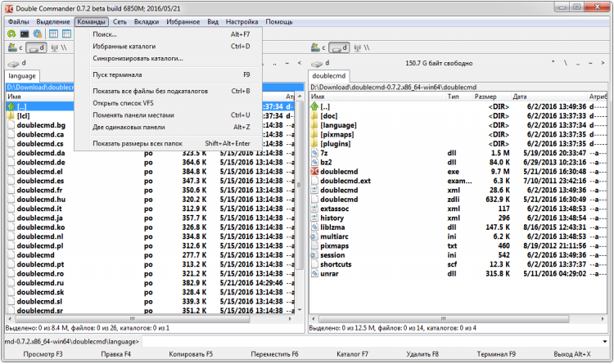Select the [doc] folder in right panel

[x=458, y=116]
